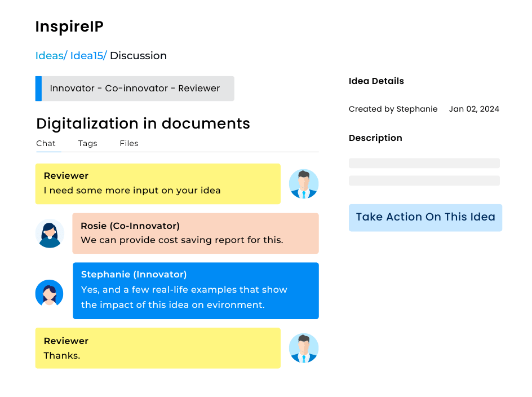
Task: Select the Reviewer's "Thanks." message
Action: point(158,348)
